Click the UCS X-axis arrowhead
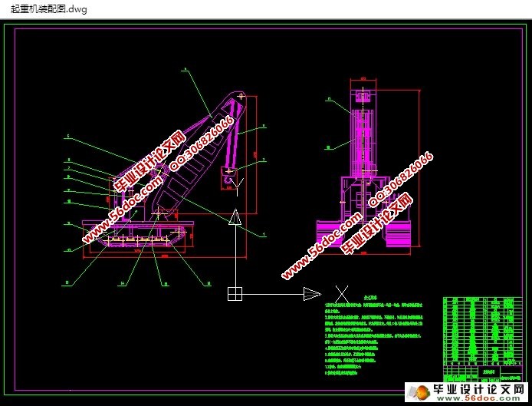This screenshot has width=532, height=406. click(310, 293)
